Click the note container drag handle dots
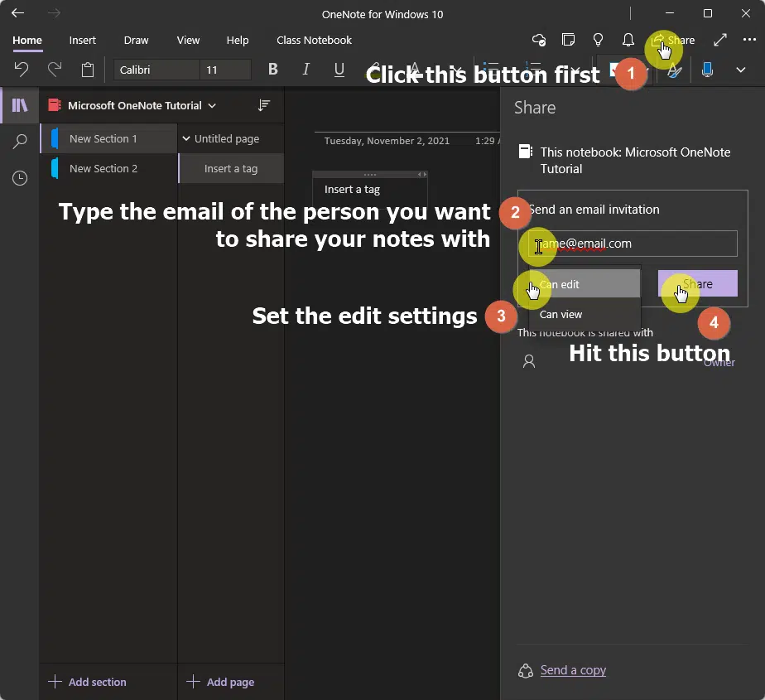This screenshot has height=700, width=765. (x=370, y=174)
